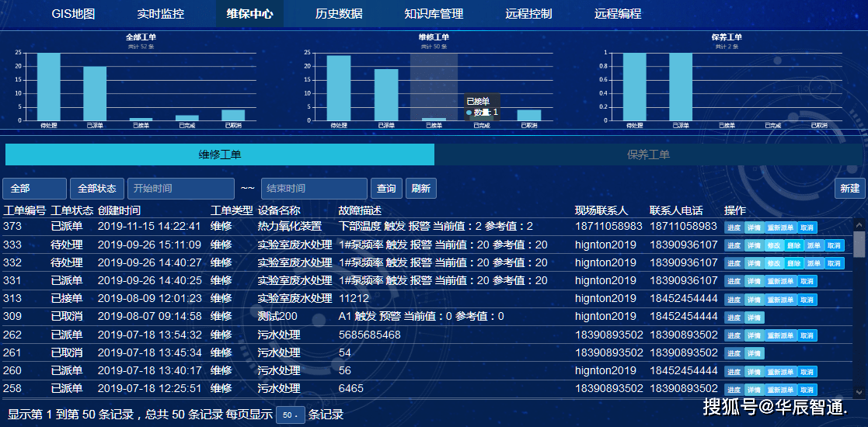Expand the records-per-page 50 dropdown

tap(290, 415)
